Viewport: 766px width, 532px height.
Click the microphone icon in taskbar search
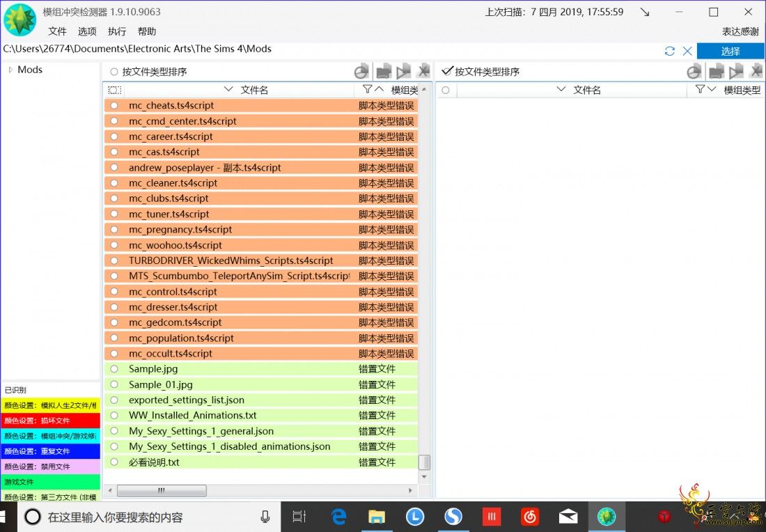point(265,517)
